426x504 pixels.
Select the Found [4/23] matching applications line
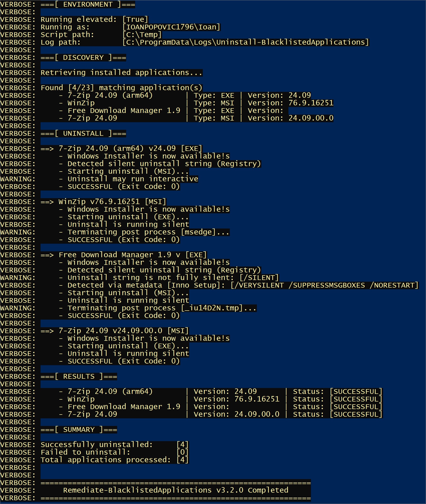point(121,88)
